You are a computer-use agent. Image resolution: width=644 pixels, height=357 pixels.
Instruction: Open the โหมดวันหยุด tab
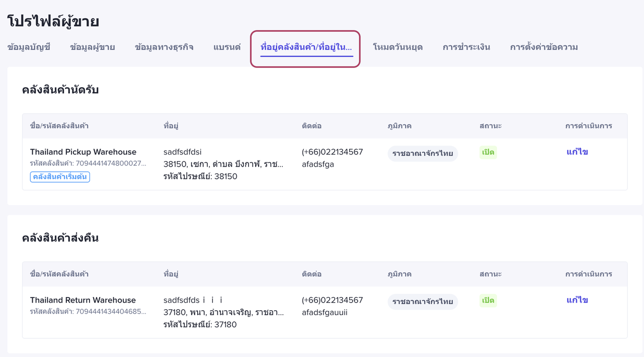tap(397, 47)
